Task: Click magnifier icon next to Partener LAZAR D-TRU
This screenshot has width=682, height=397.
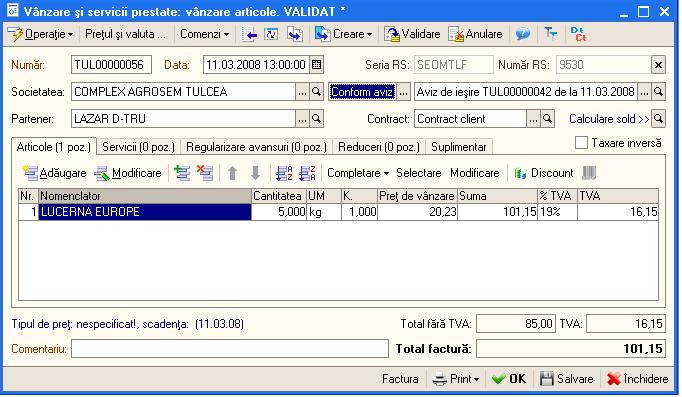Action: [x=317, y=119]
